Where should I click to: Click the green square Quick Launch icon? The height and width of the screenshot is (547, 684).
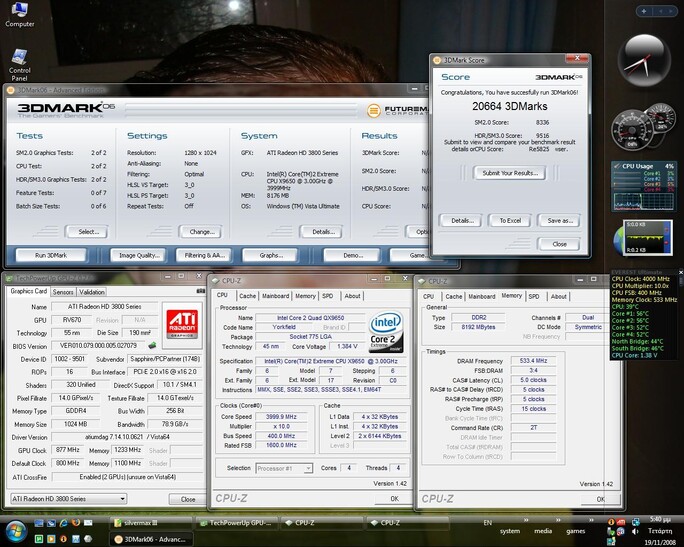pos(39,539)
